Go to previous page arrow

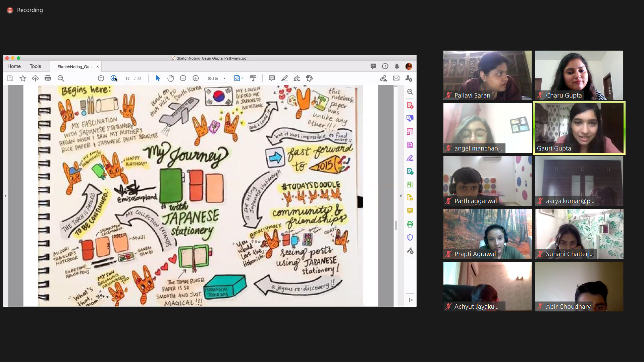pos(101,78)
